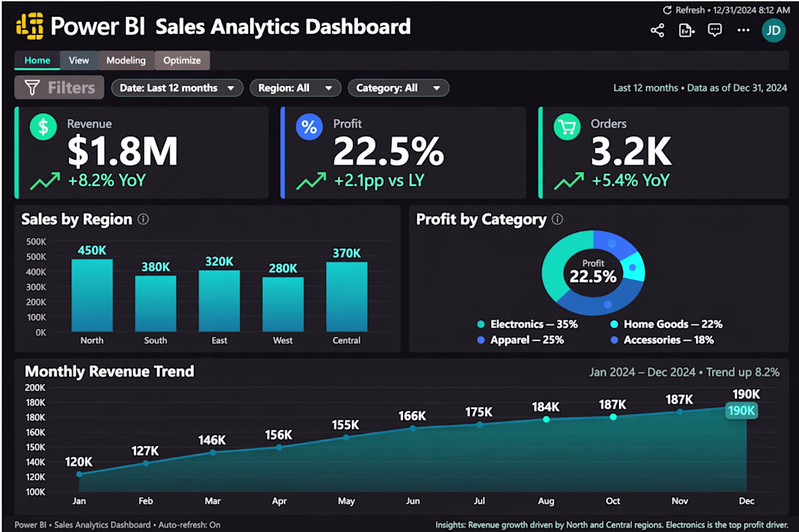
Task: Open the Optimize tab
Action: point(182,60)
